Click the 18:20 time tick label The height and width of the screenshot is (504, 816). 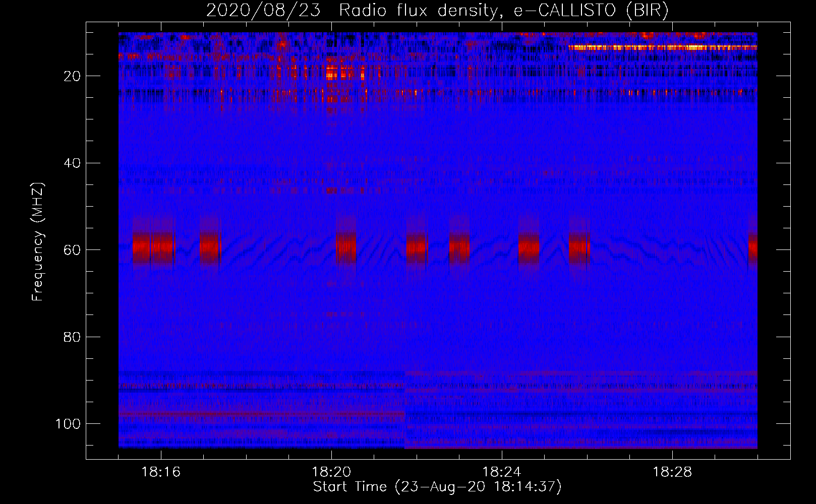point(331,472)
